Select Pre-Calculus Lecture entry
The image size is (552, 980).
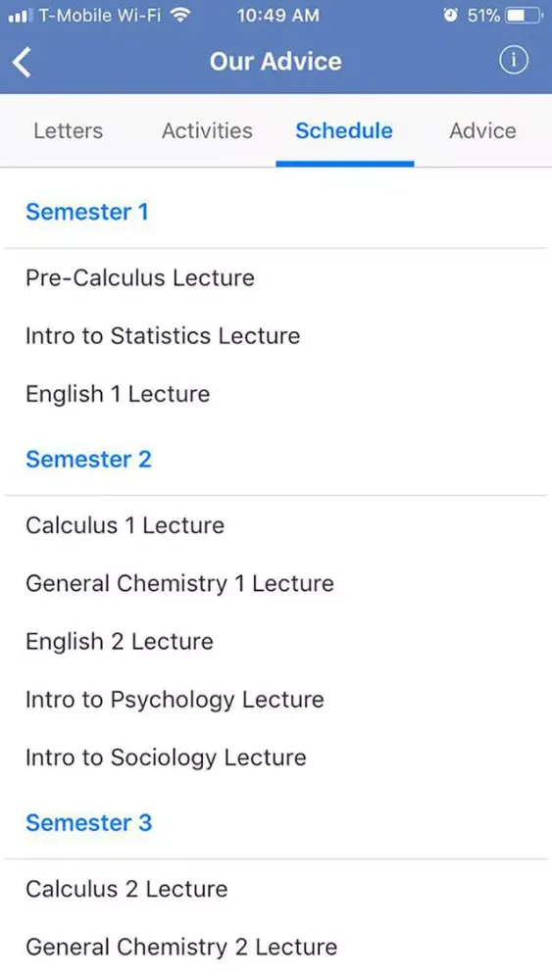[140, 277]
